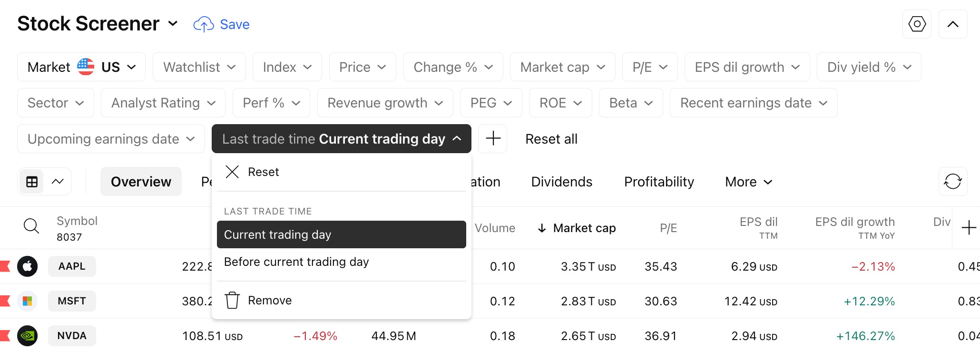980x351 pixels.
Task: Choose Reset in the filter menu
Action: (263, 172)
